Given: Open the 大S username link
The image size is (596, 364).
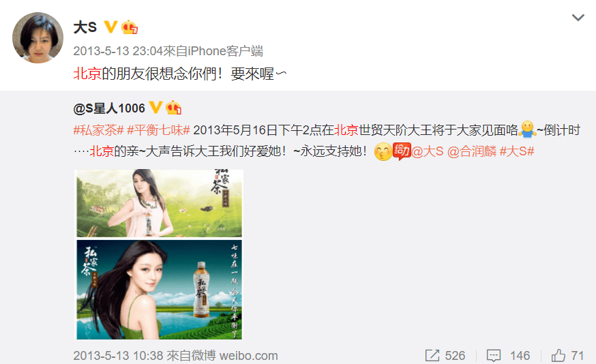Looking at the screenshot, I should [85, 27].
